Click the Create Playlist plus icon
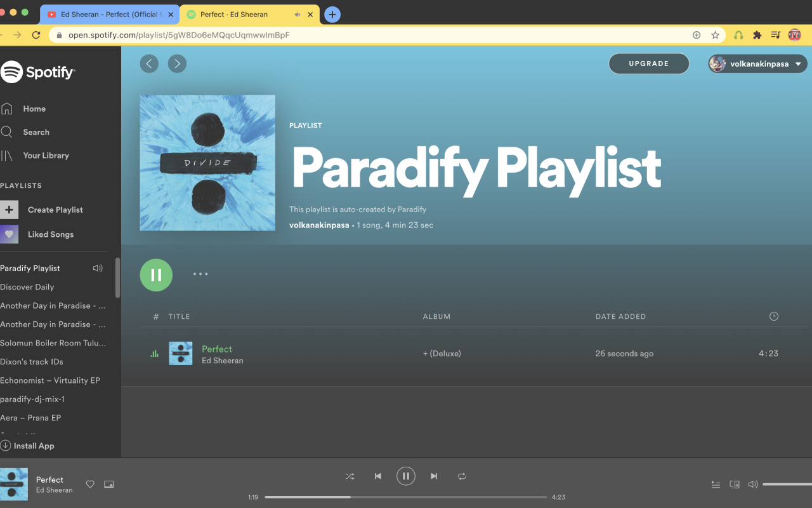812x508 pixels. coord(9,210)
